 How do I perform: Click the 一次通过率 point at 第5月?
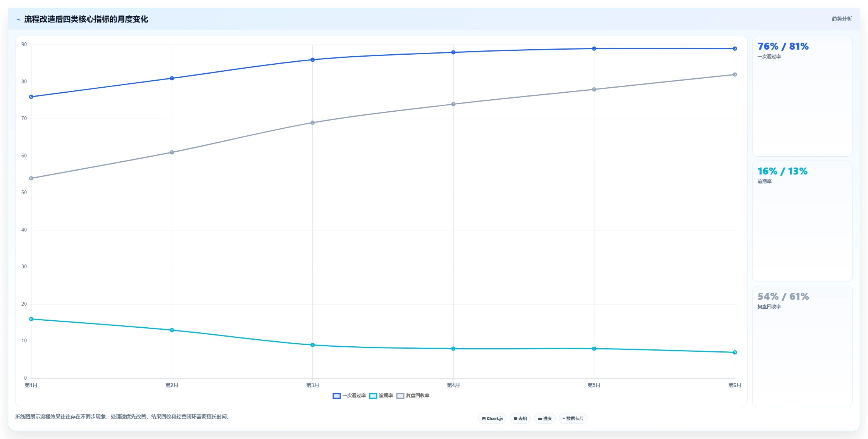[594, 49]
